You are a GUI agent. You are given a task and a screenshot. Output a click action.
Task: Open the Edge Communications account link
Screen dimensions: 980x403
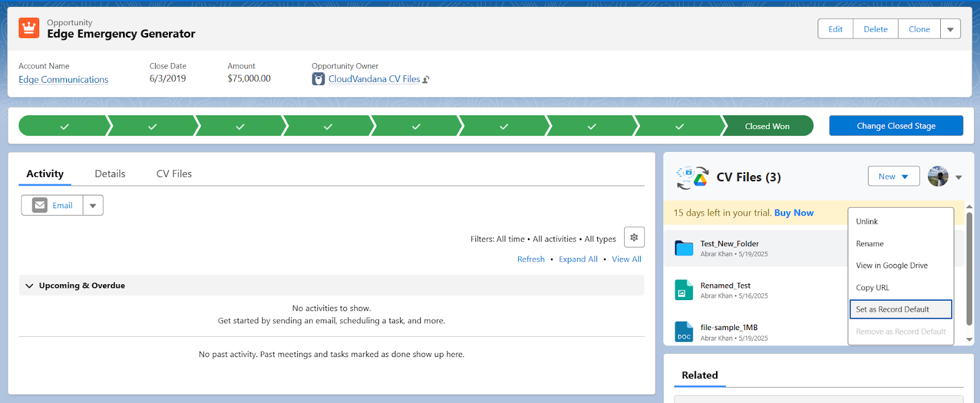[x=63, y=80]
